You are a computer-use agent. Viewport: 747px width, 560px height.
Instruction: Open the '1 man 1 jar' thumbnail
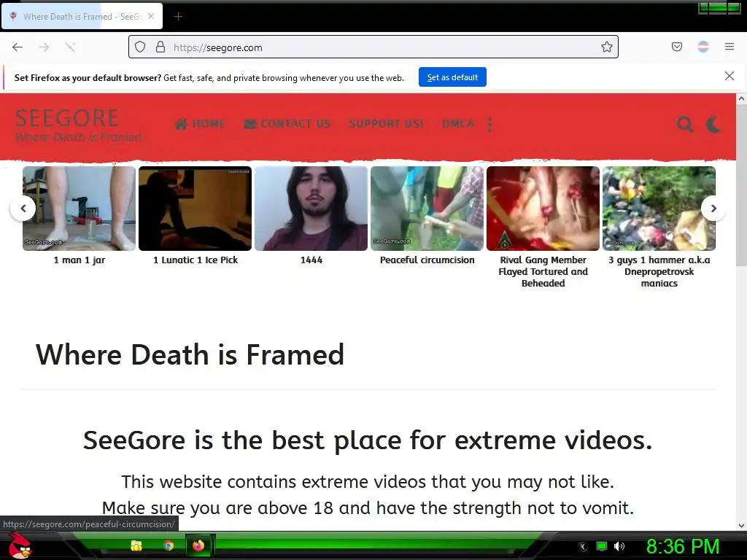coord(79,208)
